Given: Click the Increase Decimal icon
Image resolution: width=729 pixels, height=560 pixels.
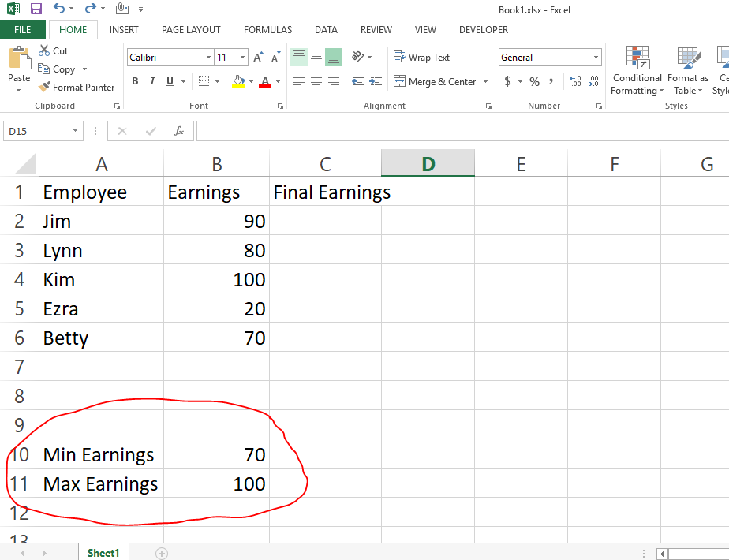Looking at the screenshot, I should pyautogui.click(x=575, y=81).
